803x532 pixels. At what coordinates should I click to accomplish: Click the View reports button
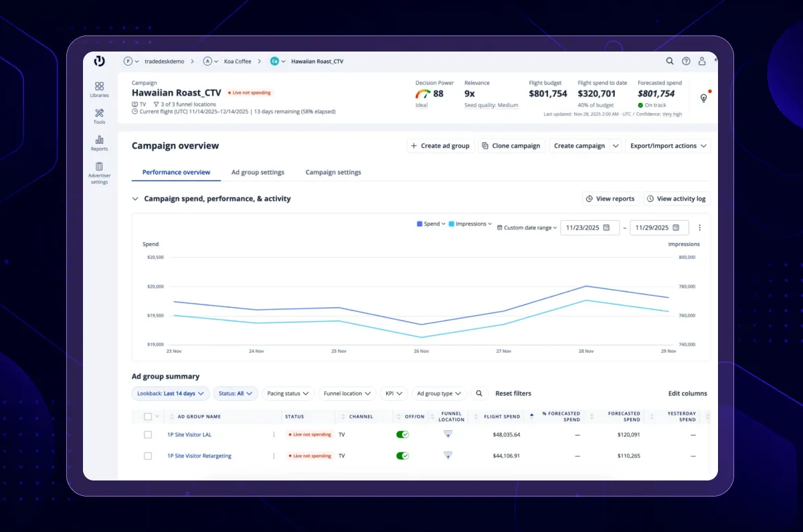coord(610,199)
